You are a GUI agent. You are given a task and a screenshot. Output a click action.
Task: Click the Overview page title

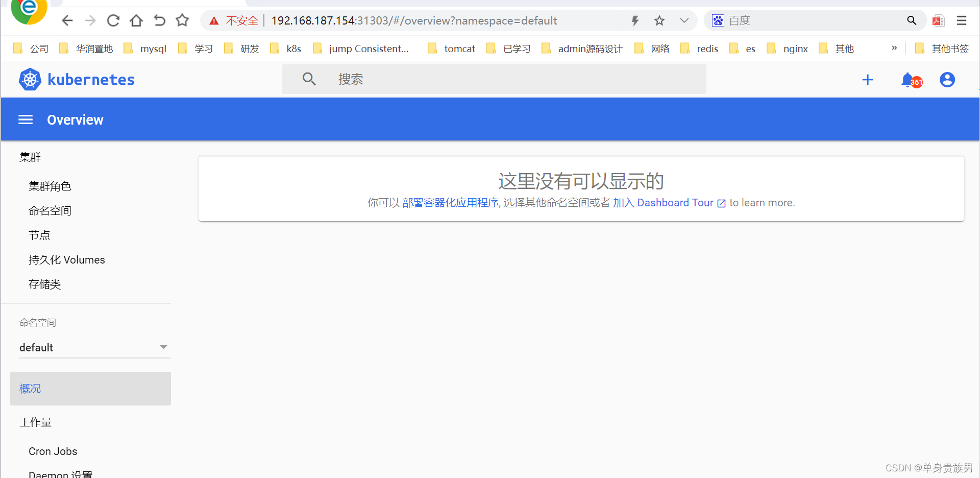click(x=75, y=119)
